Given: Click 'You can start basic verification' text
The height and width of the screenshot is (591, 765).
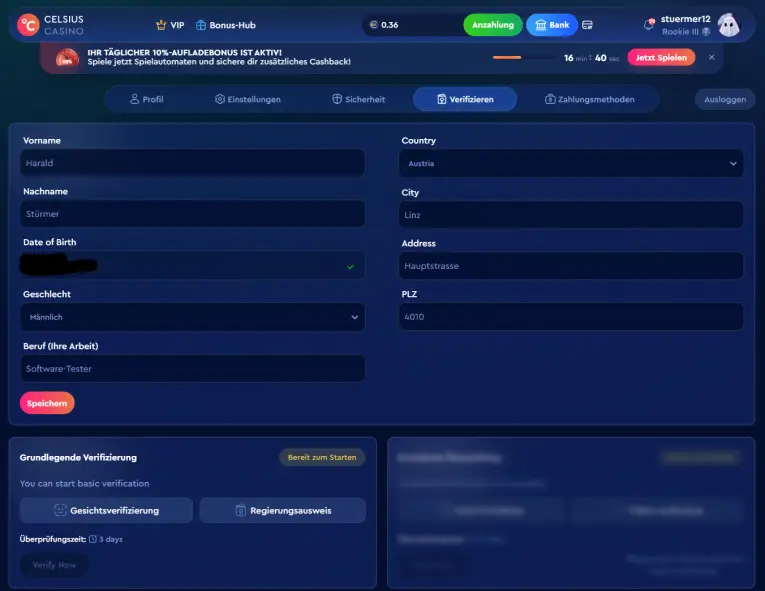Looking at the screenshot, I should point(84,484).
